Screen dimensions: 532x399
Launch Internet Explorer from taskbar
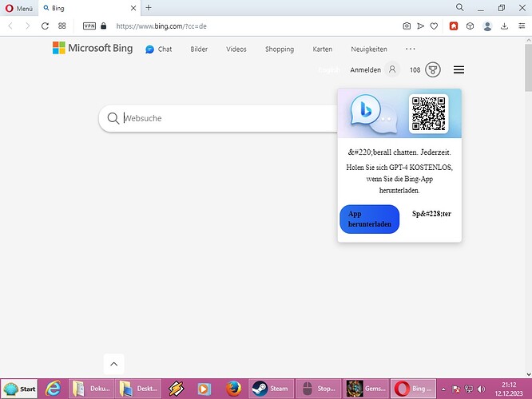(x=54, y=389)
